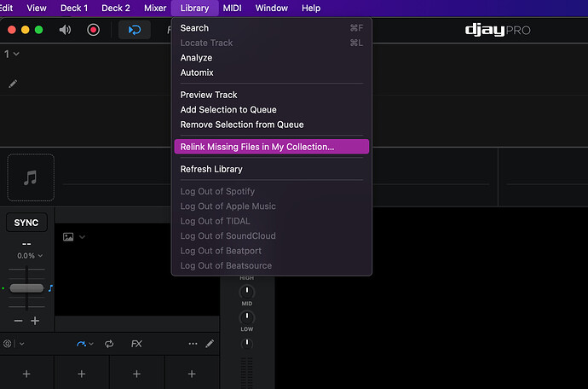This screenshot has width=588, height=389.
Task: Click the speaker volume icon in toolbar
Action: point(65,30)
